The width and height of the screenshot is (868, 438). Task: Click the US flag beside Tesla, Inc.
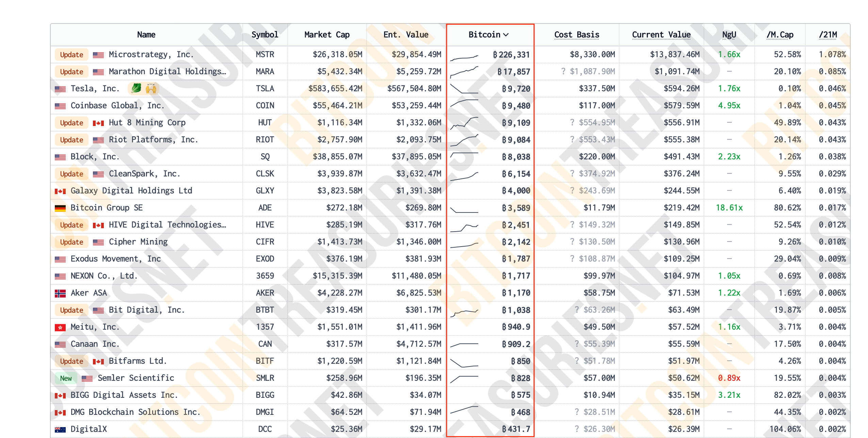[60, 89]
